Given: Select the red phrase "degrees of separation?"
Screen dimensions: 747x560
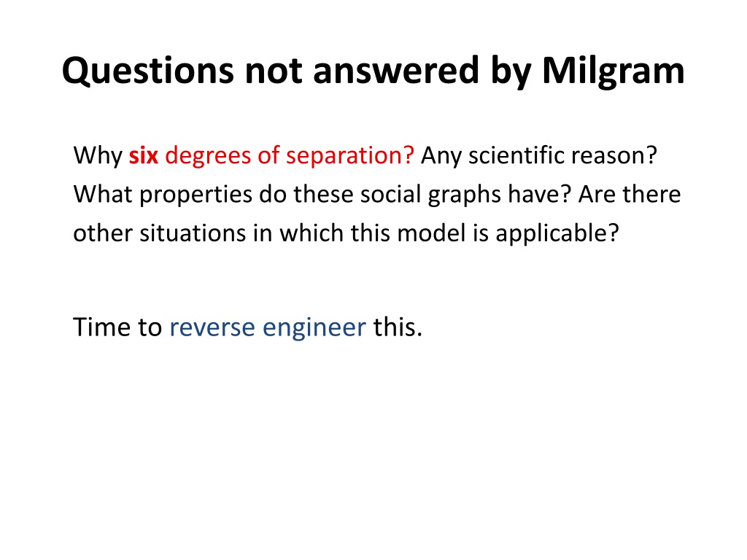Looking at the screenshot, I should click(x=290, y=157).
